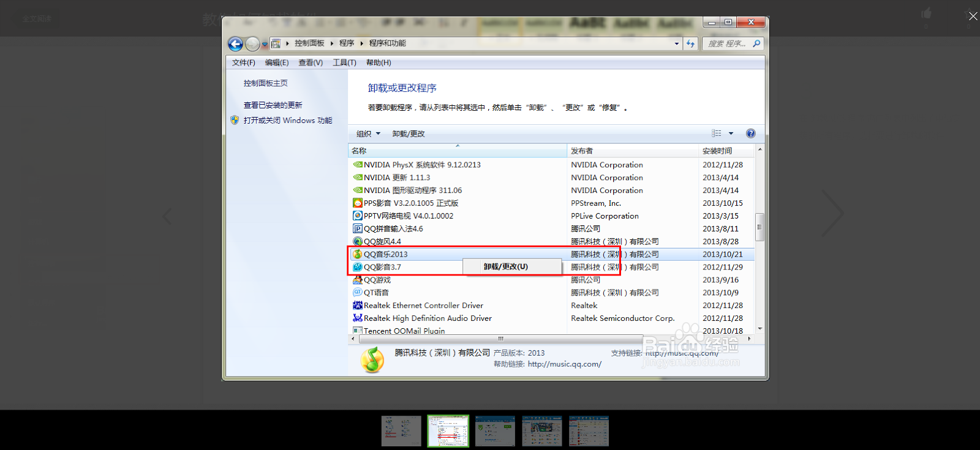Open the 控制面板主页 link
Viewport: 980px width, 450px height.
point(265,83)
